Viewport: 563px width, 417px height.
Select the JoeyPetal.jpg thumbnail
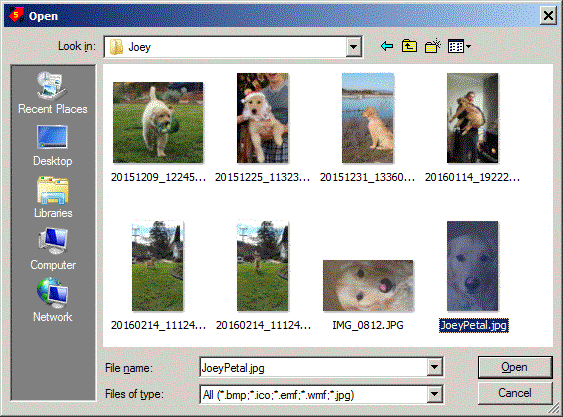(473, 266)
